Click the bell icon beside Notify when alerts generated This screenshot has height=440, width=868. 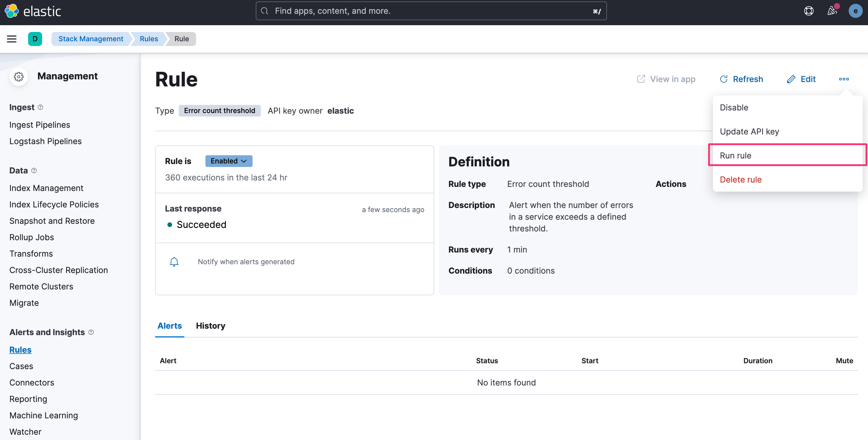tap(174, 262)
